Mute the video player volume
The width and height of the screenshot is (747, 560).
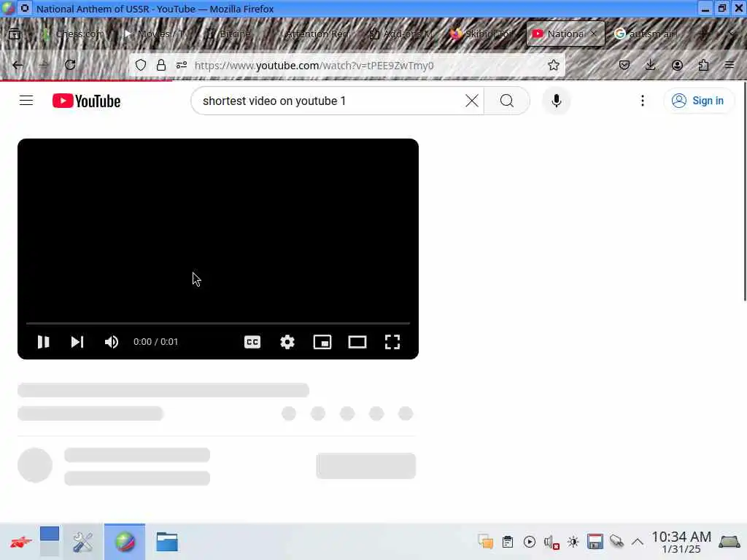(112, 342)
